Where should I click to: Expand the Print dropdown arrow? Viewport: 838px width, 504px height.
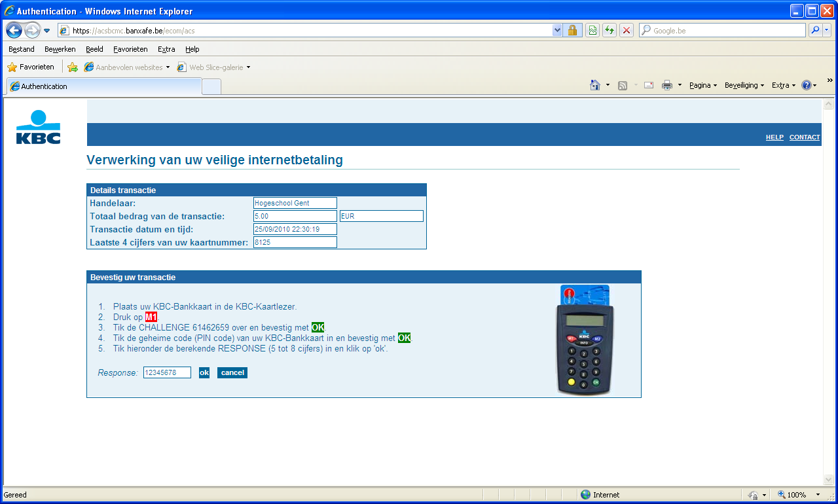pos(680,85)
